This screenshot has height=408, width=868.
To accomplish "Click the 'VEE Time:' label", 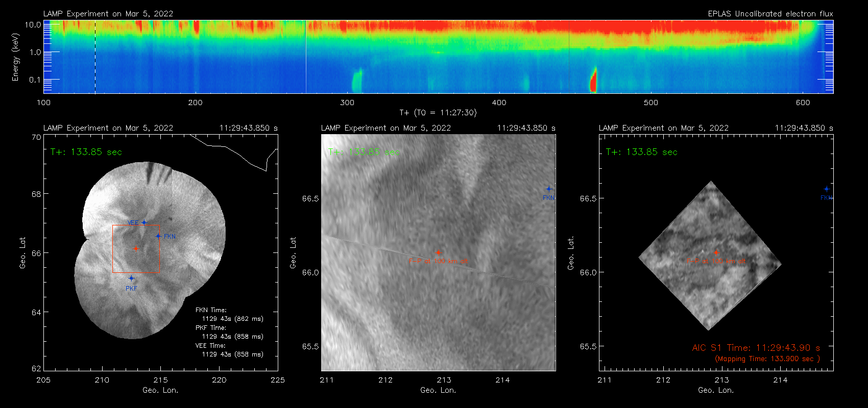I will click(210, 346).
